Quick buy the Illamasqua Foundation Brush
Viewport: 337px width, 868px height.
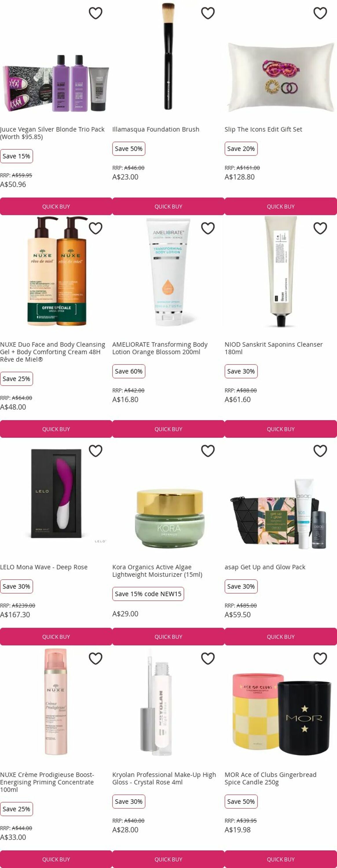168,206
